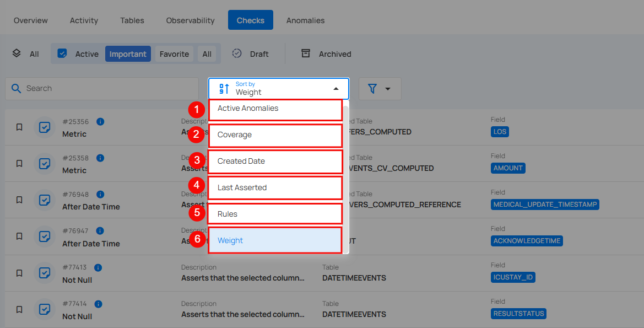Click DATETIMEEVENTS table of check #77414

354,314
